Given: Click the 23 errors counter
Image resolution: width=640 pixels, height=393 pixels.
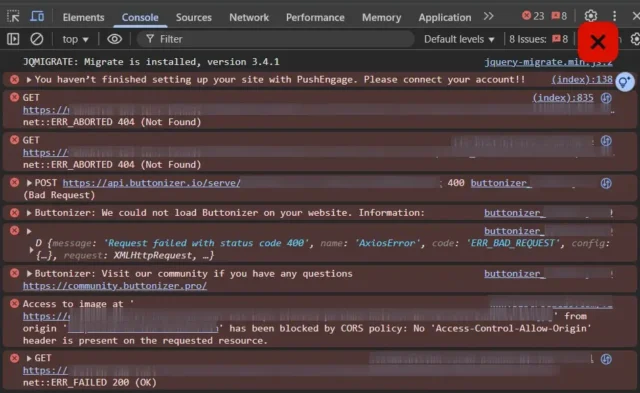Looking at the screenshot, I should [x=533, y=16].
